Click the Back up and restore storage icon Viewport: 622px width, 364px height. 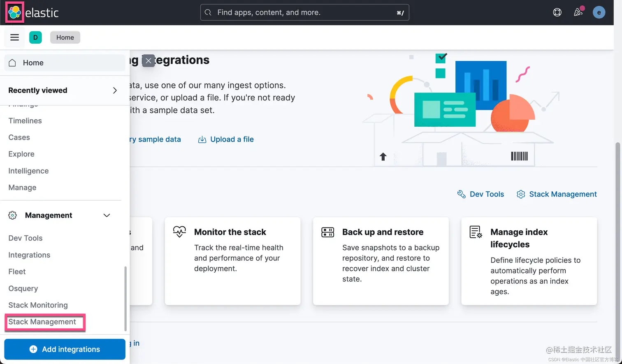pos(327,232)
